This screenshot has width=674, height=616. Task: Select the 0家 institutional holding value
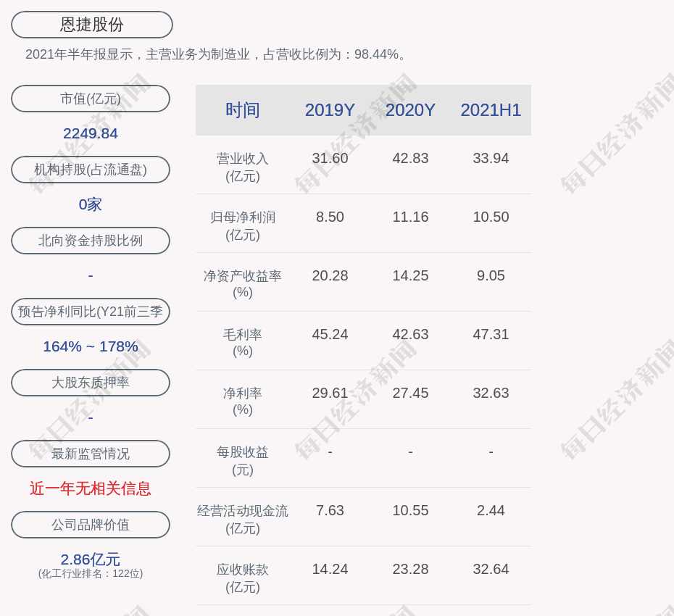click(x=91, y=204)
